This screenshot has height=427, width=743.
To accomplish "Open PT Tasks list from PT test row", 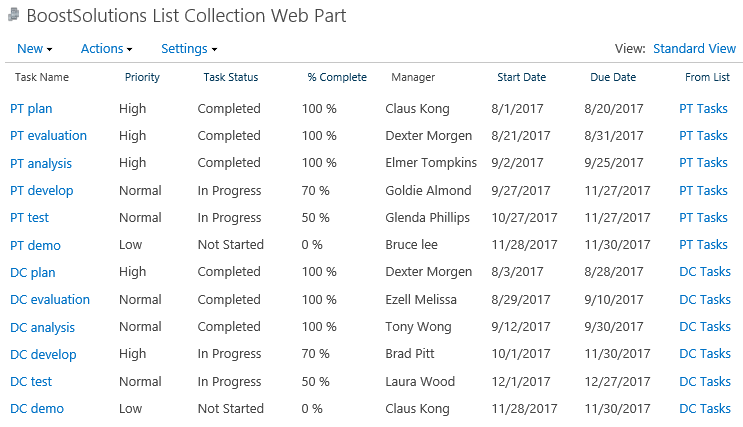I will click(703, 218).
